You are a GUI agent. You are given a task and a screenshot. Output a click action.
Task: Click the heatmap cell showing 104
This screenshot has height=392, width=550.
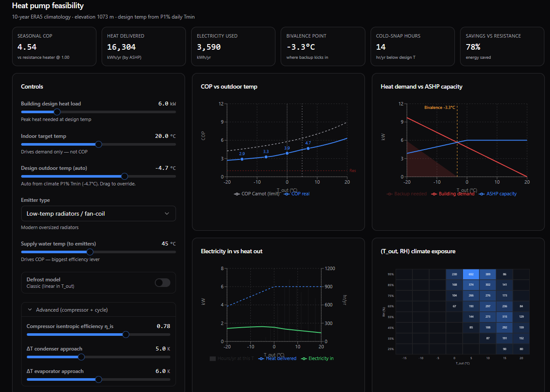point(454,296)
